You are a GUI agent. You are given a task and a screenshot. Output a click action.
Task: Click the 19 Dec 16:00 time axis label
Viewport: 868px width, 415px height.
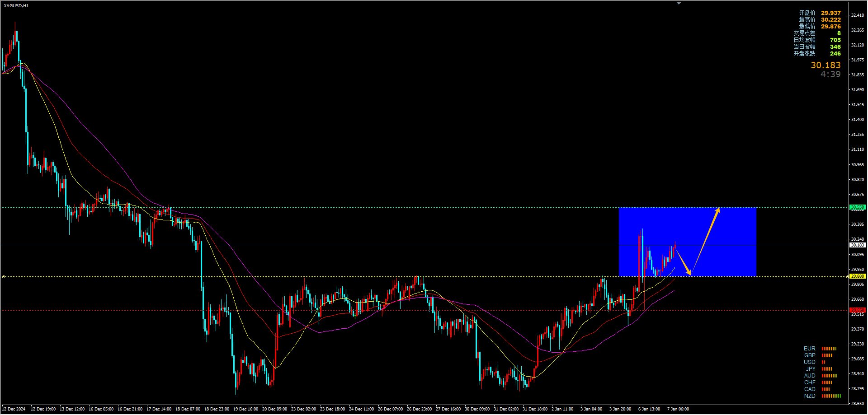[245, 409]
